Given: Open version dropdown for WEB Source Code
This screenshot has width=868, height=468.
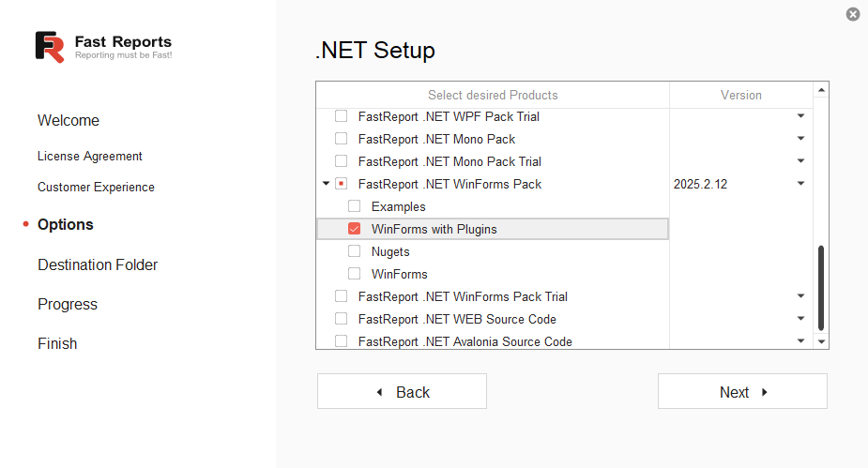Looking at the screenshot, I should pos(800,319).
